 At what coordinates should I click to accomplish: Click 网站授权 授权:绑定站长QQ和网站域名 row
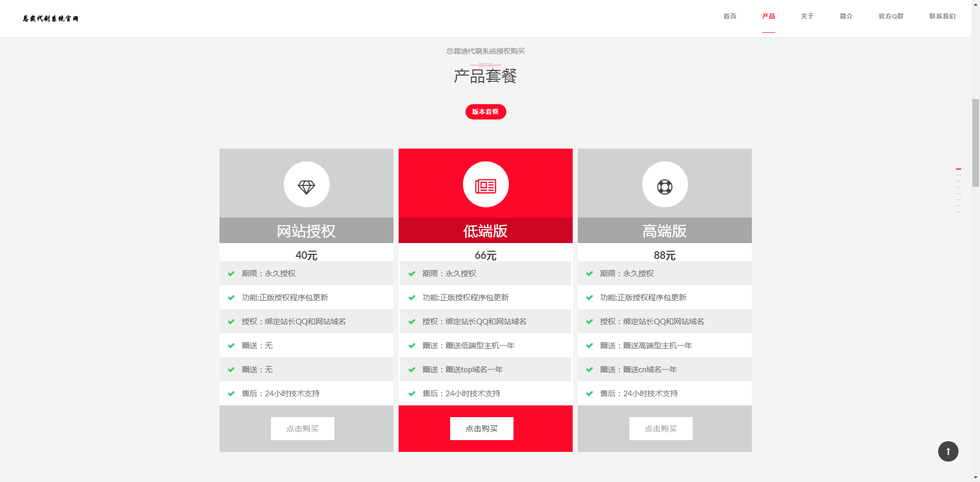(x=306, y=322)
